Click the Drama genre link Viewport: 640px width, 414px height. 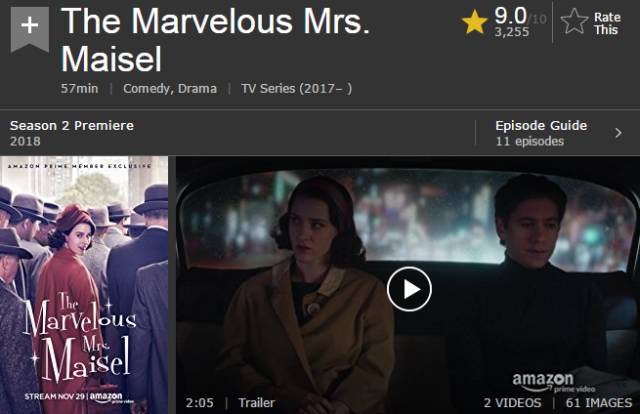(x=198, y=89)
